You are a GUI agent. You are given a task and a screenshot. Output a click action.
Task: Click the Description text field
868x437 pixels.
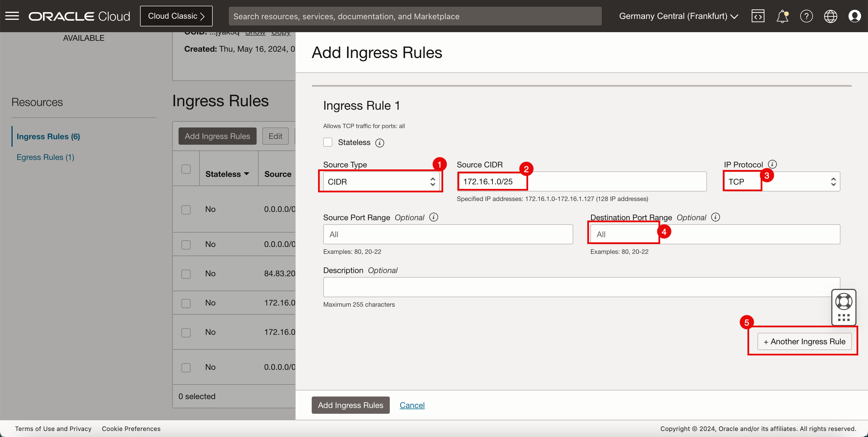point(581,287)
